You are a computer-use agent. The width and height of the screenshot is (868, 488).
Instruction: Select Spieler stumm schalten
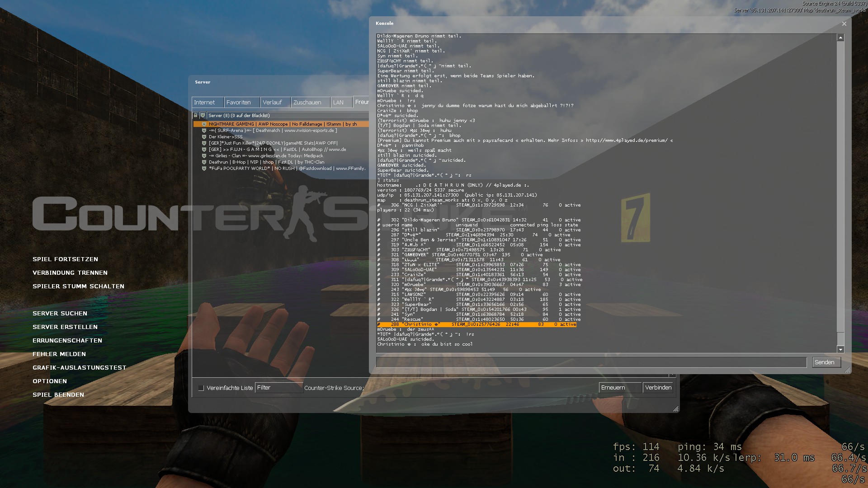(x=78, y=286)
